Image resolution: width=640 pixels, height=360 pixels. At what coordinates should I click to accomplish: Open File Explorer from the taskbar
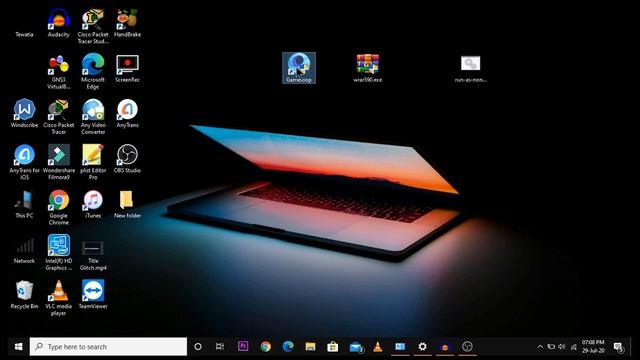click(x=310, y=347)
